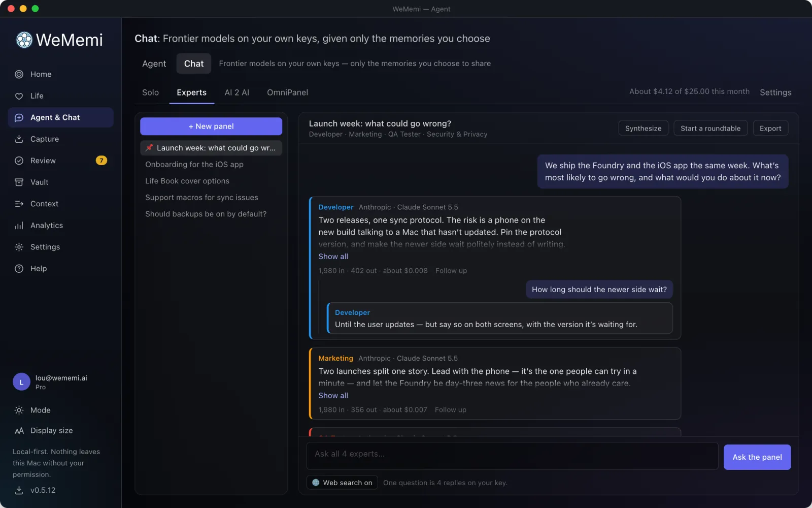812x508 pixels.
Task: Click the Review checkmark icon
Action: [x=19, y=161]
